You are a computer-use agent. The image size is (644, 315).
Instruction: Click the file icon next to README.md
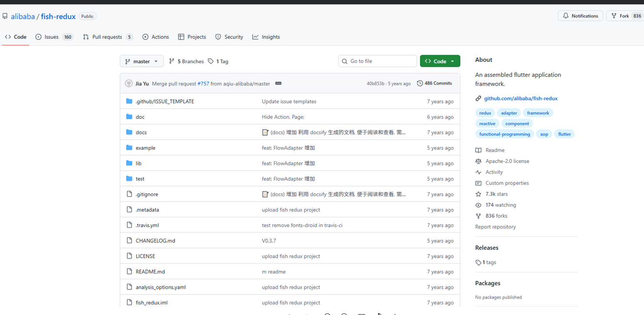pos(129,271)
